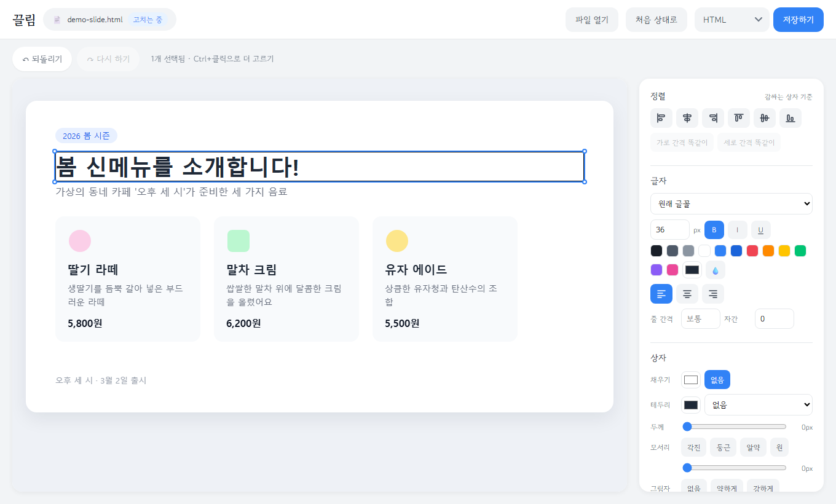
Task: Align selection to right edge
Action: 713,117
